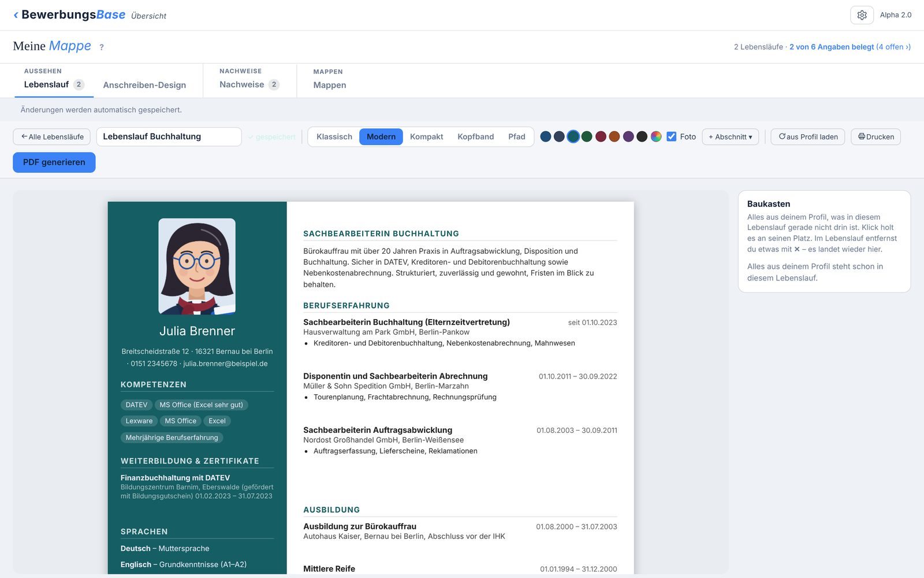924x578 pixels.
Task: Select the Modern layout
Action: 381,137
